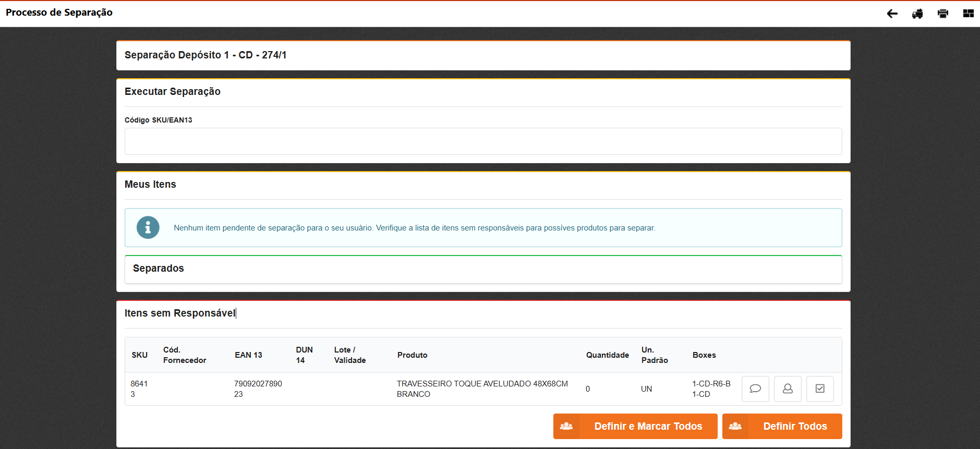Click the EAN 13 column header
The width and height of the screenshot is (980, 449).
tap(248, 355)
